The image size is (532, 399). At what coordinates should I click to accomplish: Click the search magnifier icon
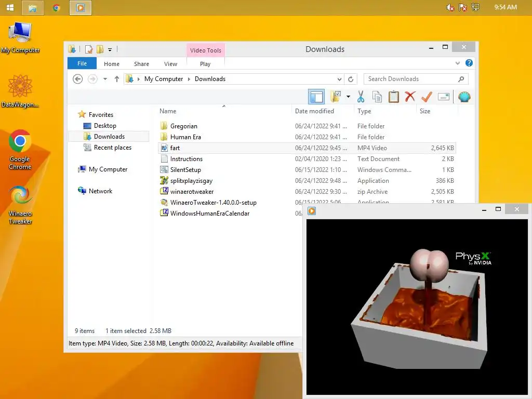(x=461, y=79)
